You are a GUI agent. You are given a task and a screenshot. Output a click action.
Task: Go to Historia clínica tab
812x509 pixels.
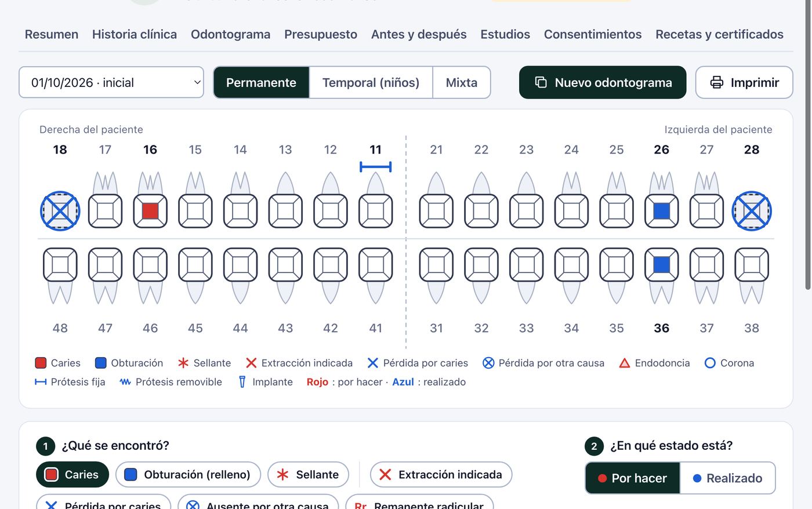(x=135, y=34)
